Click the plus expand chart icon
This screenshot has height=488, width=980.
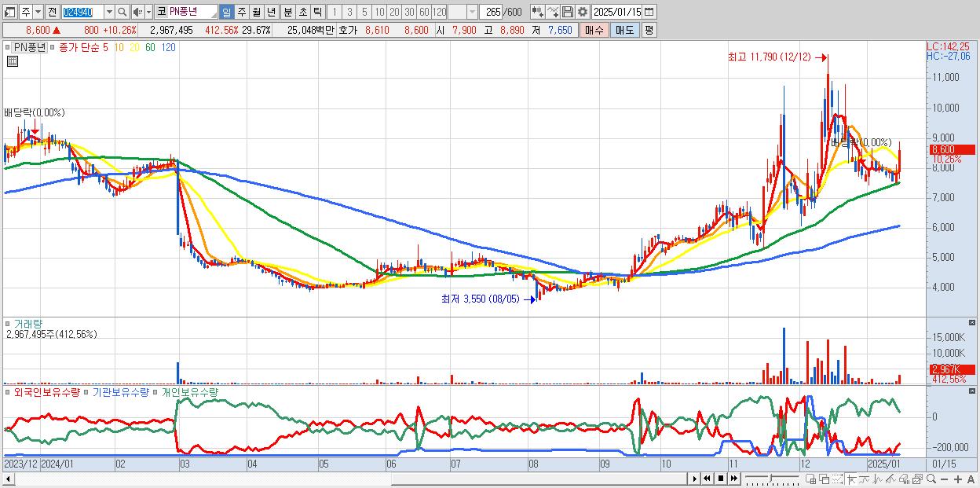pyautogui.click(x=958, y=479)
